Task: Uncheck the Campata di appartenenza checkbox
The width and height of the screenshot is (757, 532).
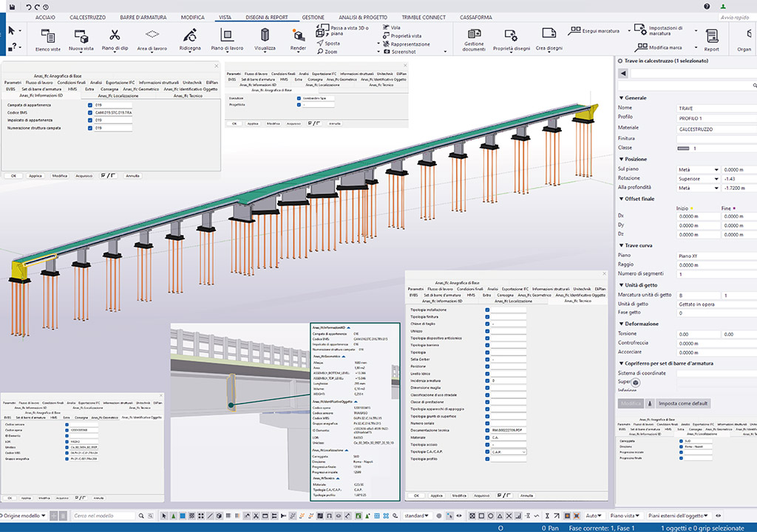Action: click(x=89, y=106)
